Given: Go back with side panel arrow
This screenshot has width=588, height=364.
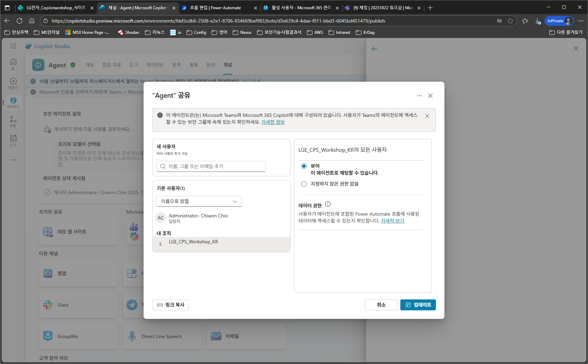Looking at the screenshot, I should 374,49.
